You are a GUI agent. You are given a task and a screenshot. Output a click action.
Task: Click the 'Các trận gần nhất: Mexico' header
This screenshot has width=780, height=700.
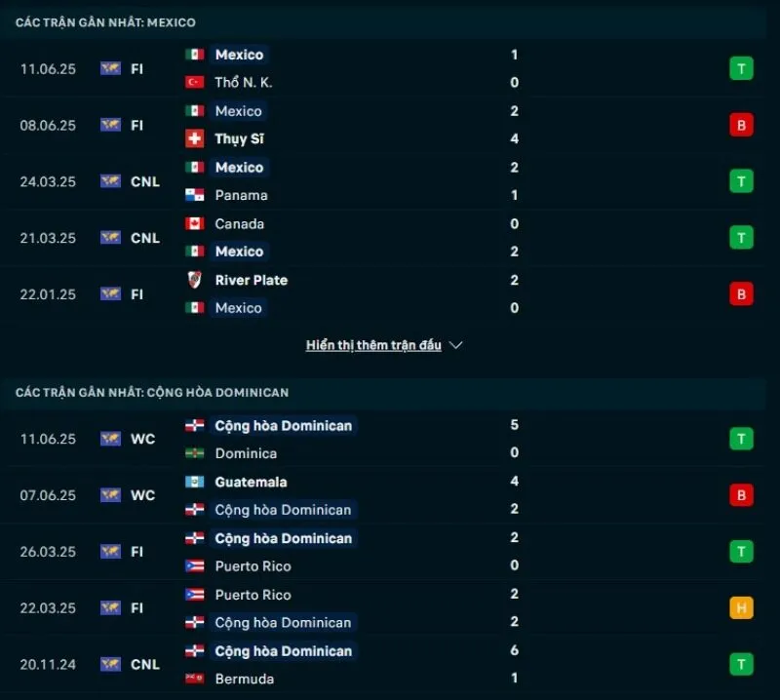tap(105, 22)
